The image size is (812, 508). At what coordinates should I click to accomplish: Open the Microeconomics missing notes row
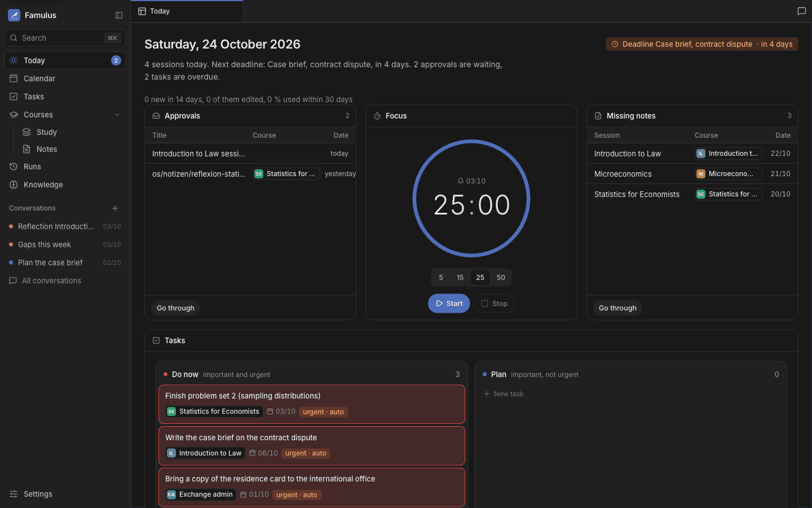692,174
